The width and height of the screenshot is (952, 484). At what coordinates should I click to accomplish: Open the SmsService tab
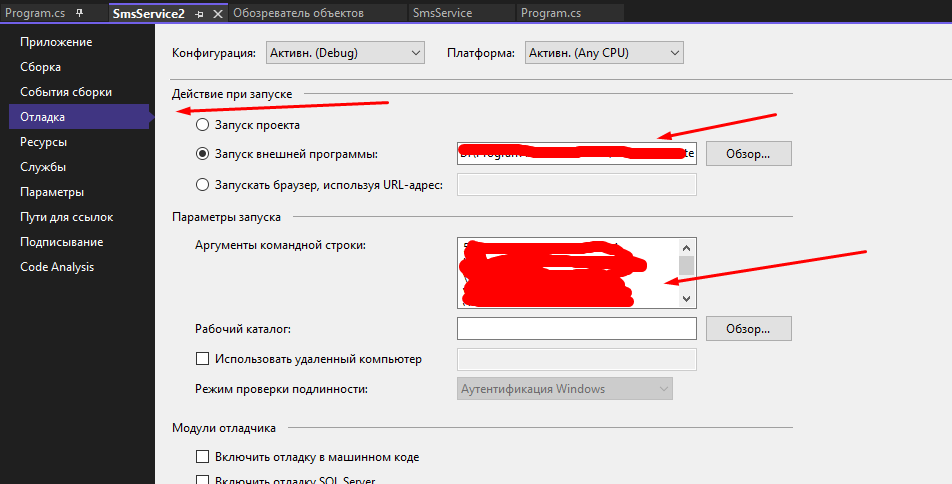pos(443,13)
